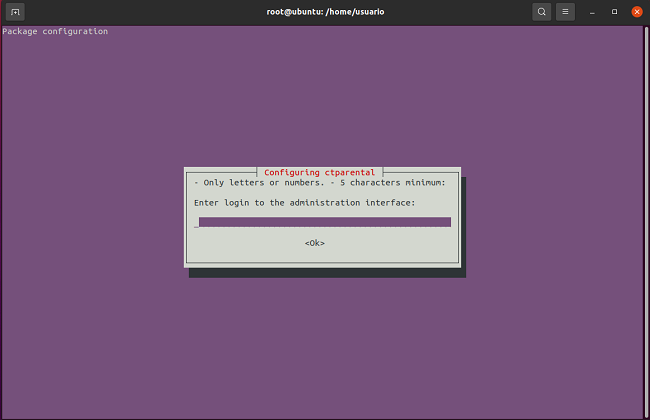The width and height of the screenshot is (650, 420).
Task: Click the 'Package configuration' header text
Action: (55, 31)
